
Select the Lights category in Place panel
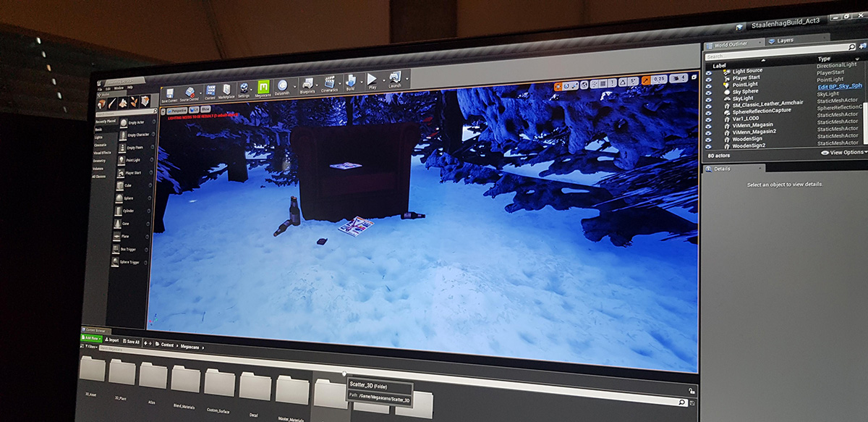pyautogui.click(x=99, y=137)
